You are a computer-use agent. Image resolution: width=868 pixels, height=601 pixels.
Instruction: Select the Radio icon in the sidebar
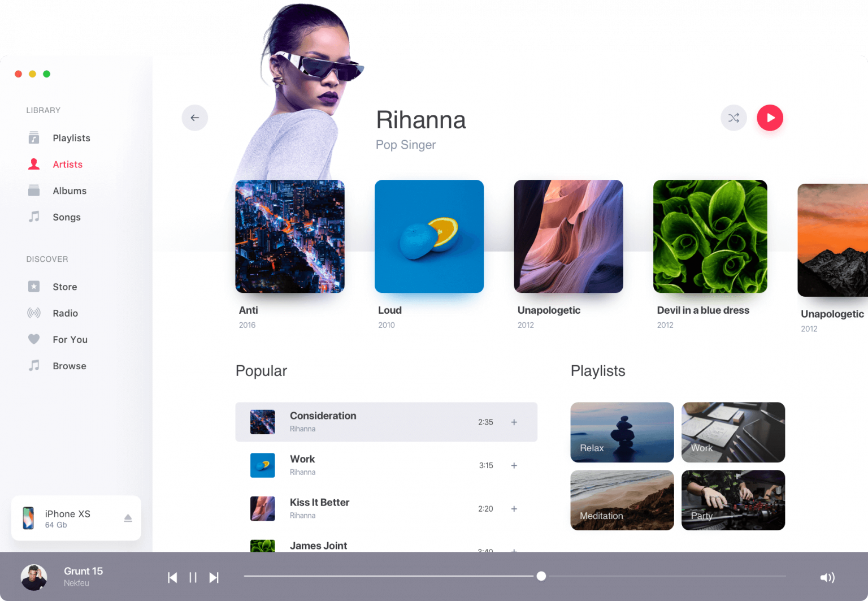(x=33, y=313)
